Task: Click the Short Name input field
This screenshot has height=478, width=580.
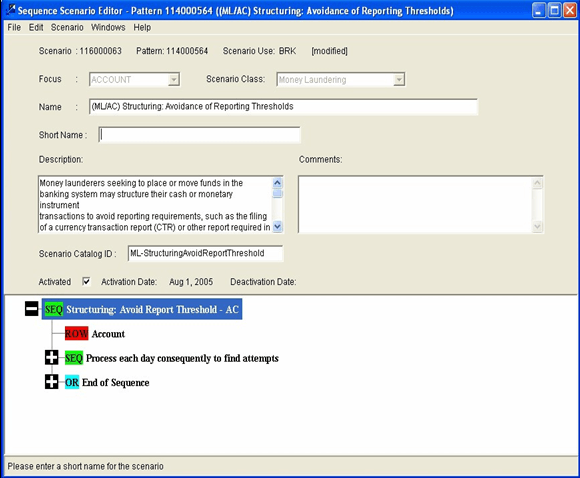Action: (x=199, y=135)
